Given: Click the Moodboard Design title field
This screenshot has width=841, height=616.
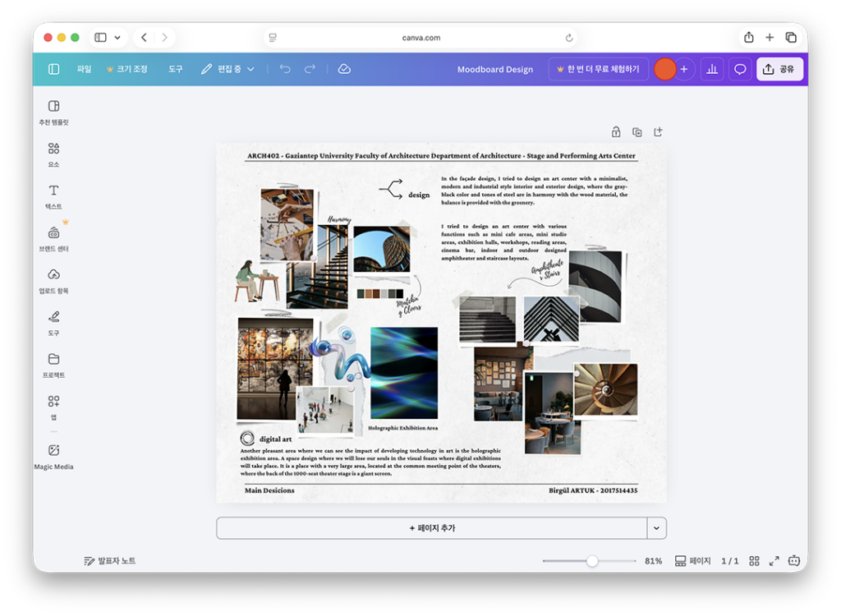Looking at the screenshot, I should point(495,69).
